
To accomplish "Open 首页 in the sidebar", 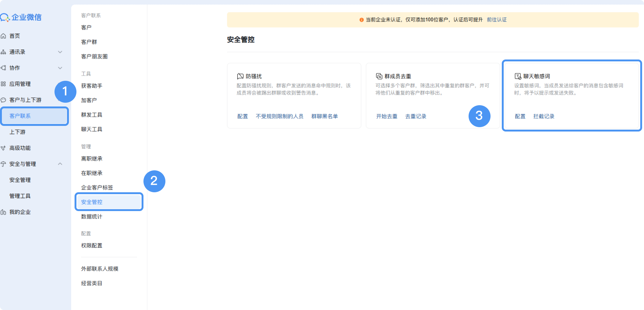I will click(x=15, y=36).
